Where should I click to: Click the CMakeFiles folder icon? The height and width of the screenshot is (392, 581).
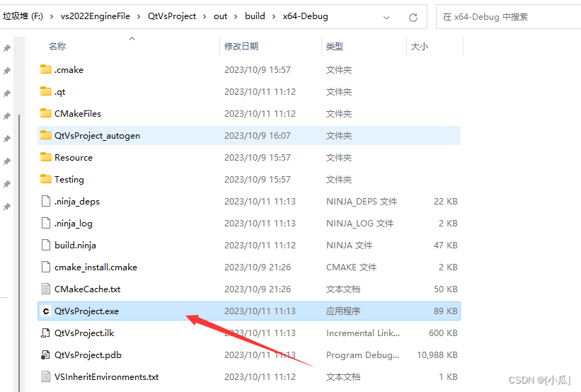pyautogui.click(x=46, y=113)
